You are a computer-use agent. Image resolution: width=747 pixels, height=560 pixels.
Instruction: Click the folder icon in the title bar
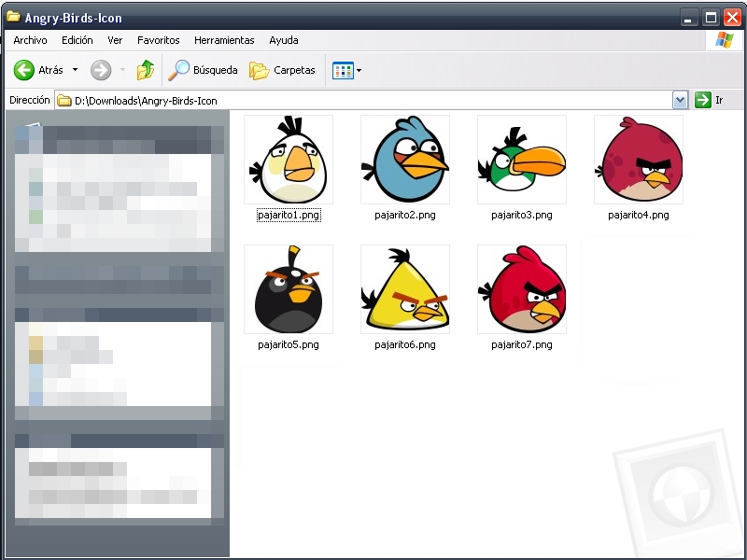point(13,17)
